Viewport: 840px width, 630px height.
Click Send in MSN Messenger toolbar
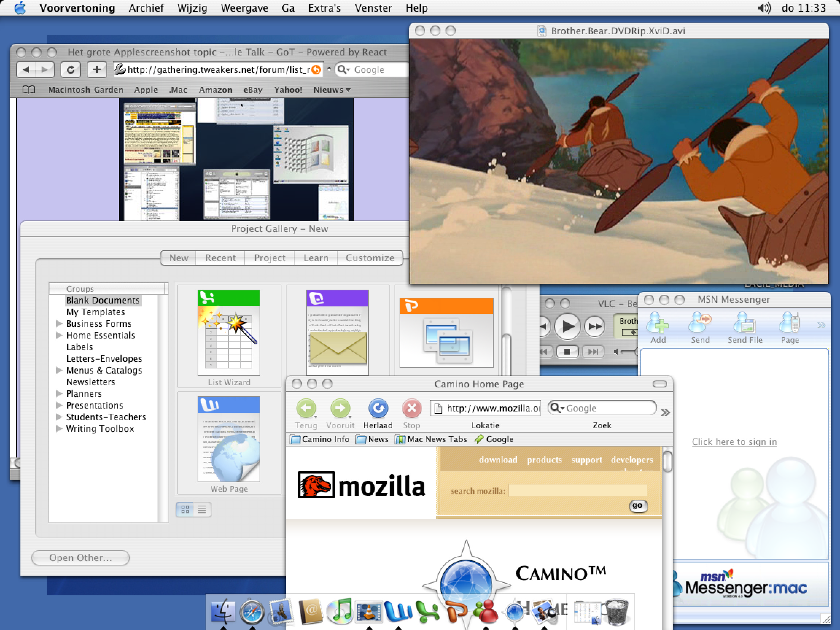700,328
